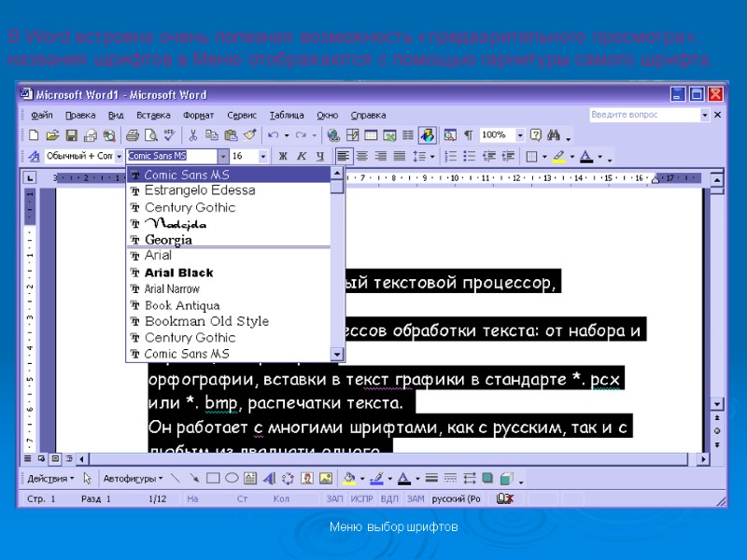Cut the selection with the scissors icon
Image resolution: width=747 pixels, height=560 pixels.
tap(193, 135)
